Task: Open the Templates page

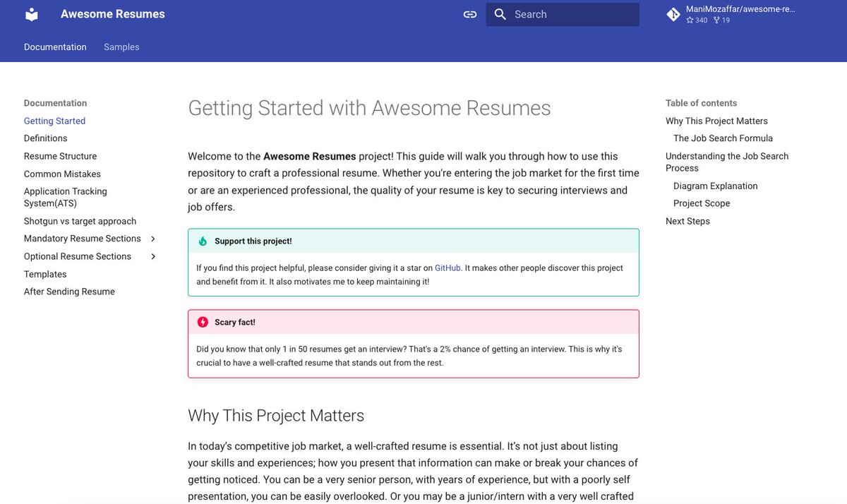Action: 45,274
